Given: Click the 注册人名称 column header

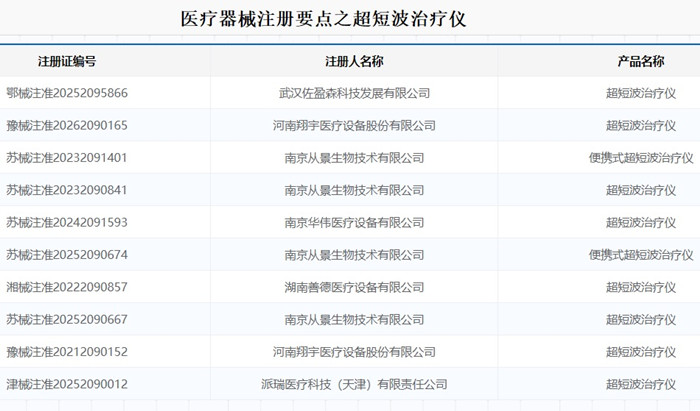Looking at the screenshot, I should (x=354, y=62).
